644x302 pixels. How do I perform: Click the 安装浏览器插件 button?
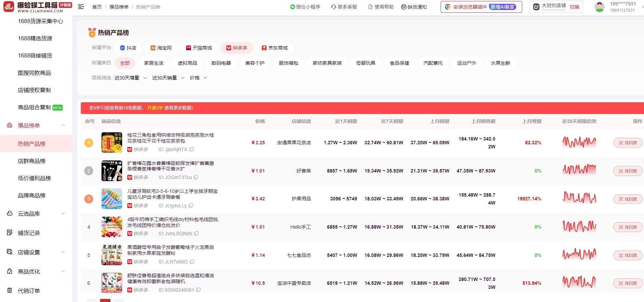coord(481,7)
